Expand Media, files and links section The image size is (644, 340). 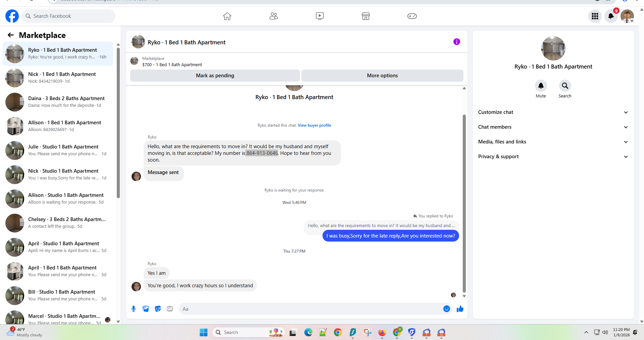553,142
